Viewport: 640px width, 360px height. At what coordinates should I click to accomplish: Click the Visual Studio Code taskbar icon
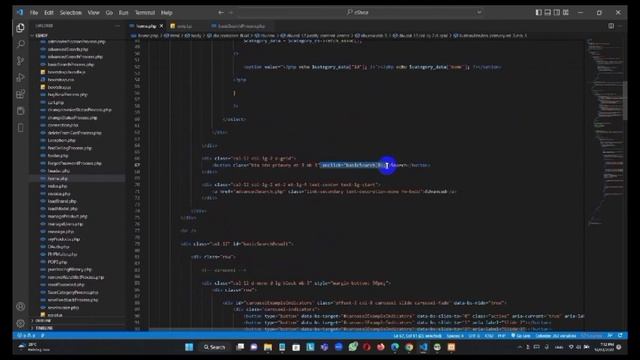point(423,347)
